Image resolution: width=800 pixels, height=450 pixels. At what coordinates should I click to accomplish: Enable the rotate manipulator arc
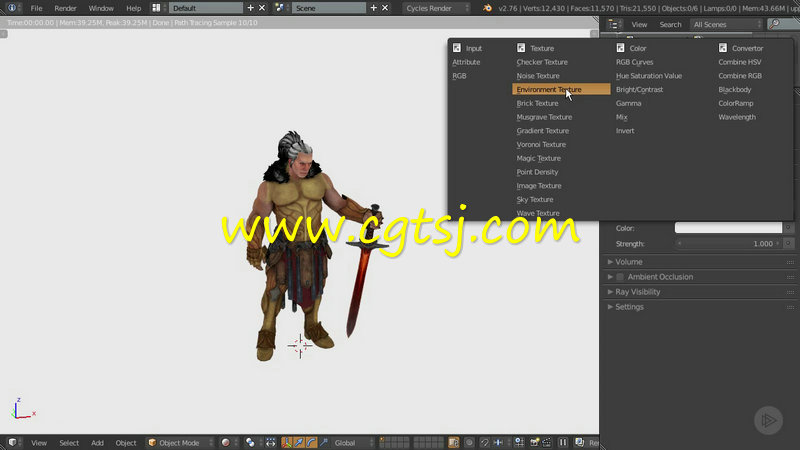311,442
